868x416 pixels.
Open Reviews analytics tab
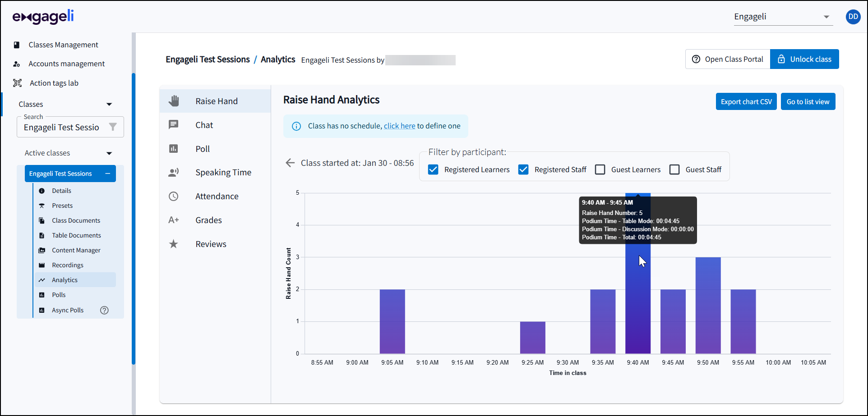tap(215, 244)
